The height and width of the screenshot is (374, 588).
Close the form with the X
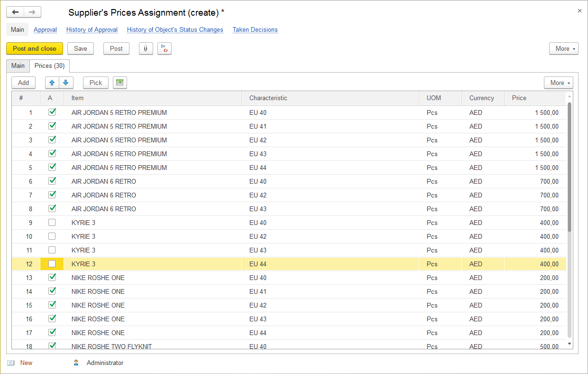pyautogui.click(x=579, y=10)
